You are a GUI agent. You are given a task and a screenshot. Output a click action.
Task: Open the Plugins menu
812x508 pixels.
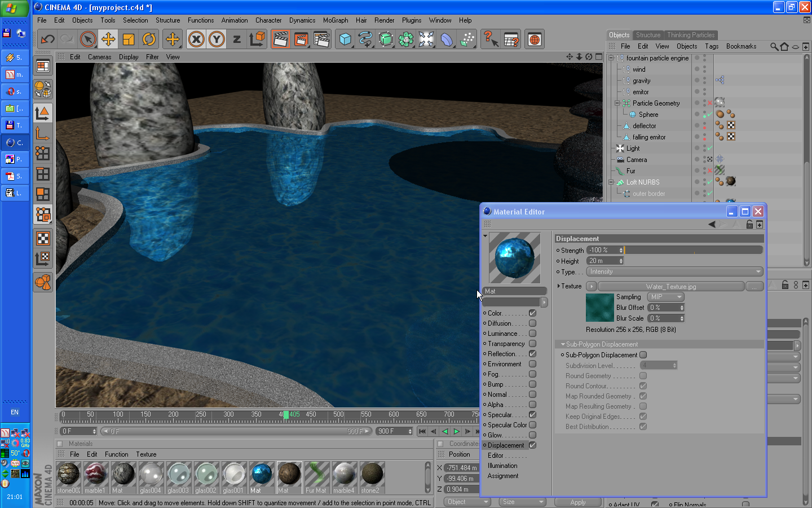coord(412,20)
